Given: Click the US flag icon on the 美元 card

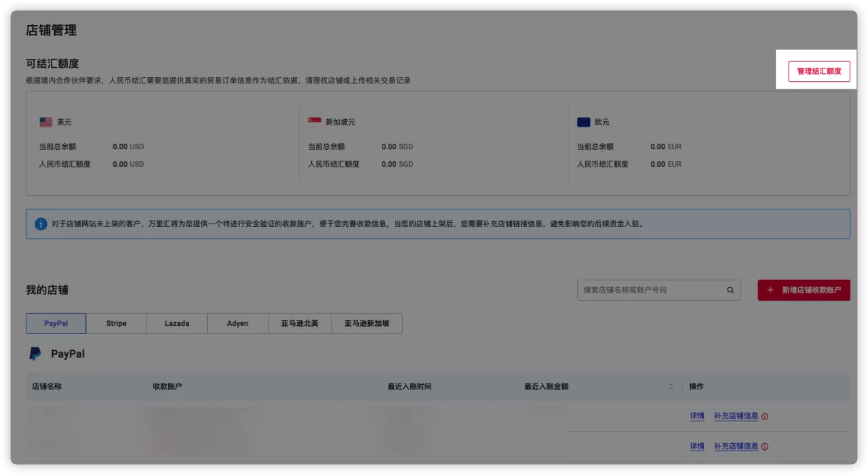Looking at the screenshot, I should 45,122.
